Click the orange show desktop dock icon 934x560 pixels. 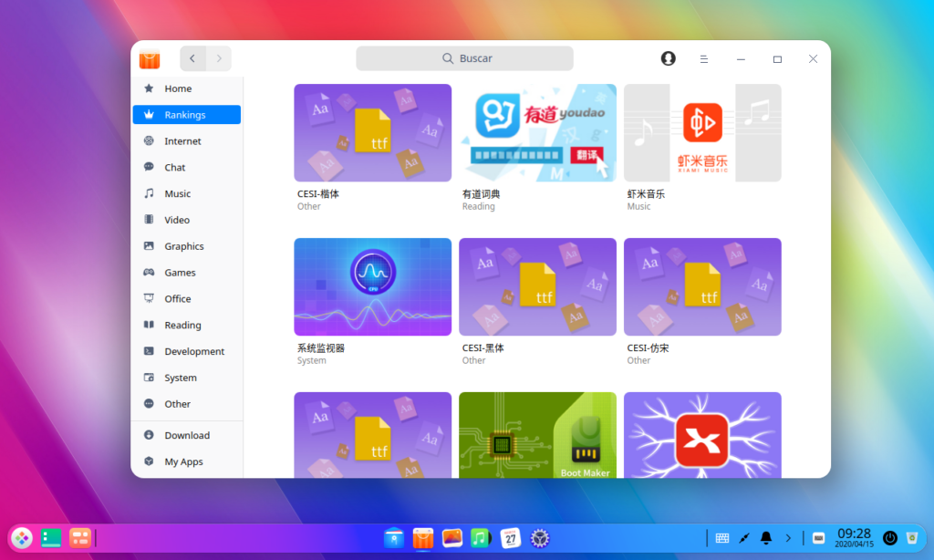80,538
